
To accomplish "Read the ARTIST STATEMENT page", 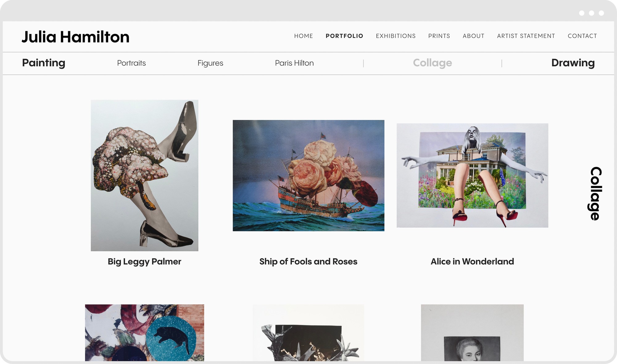I will [x=526, y=36].
